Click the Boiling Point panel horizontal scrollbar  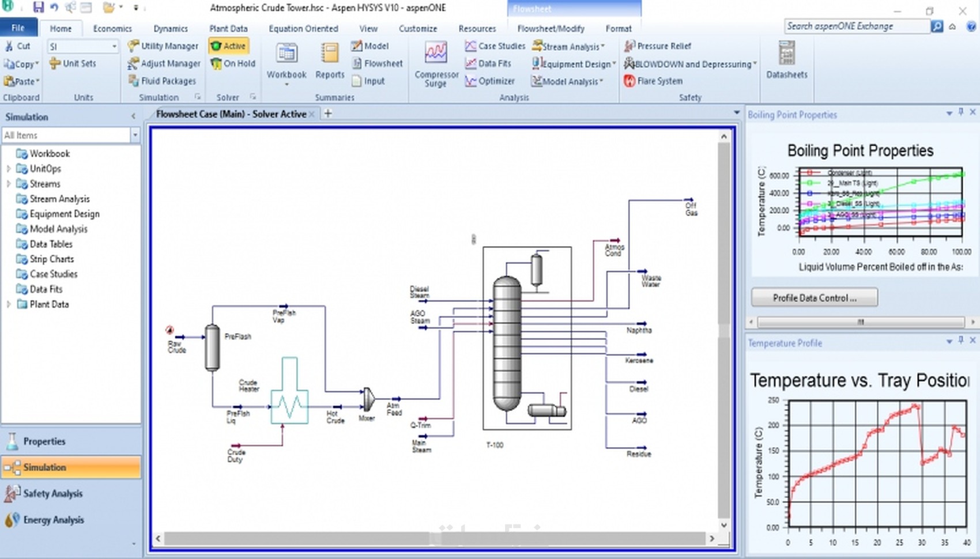861,322
